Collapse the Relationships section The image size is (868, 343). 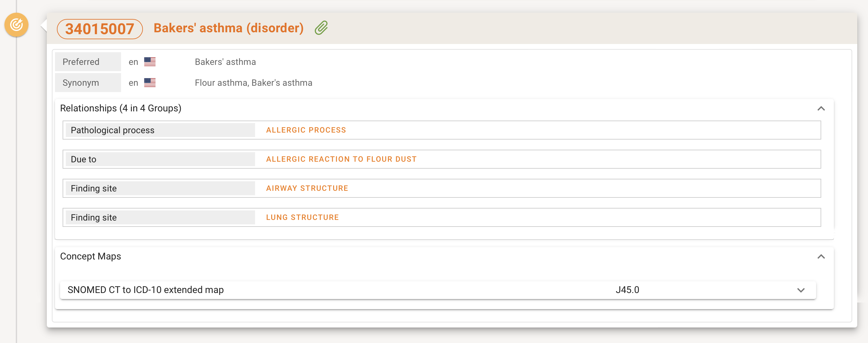[821, 109]
